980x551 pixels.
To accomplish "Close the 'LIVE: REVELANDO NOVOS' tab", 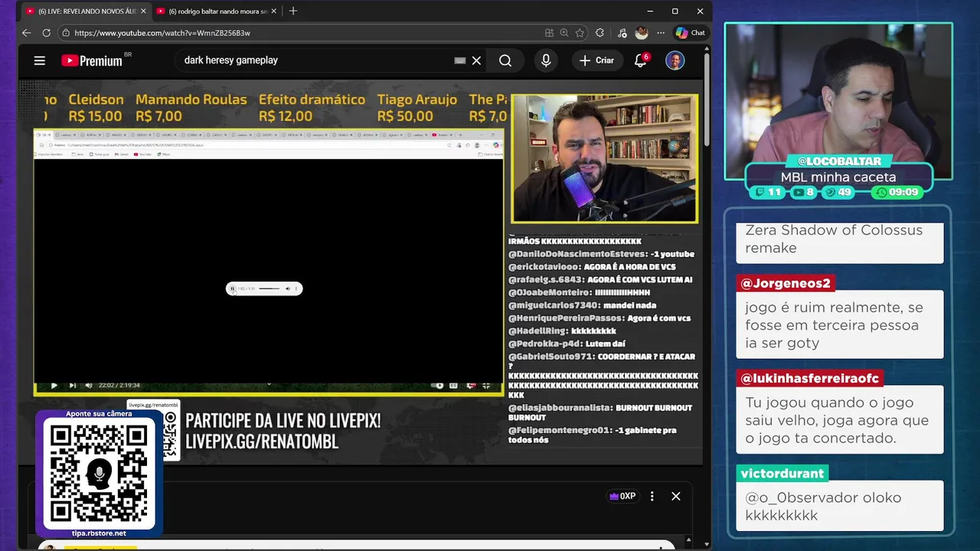I will click(143, 11).
